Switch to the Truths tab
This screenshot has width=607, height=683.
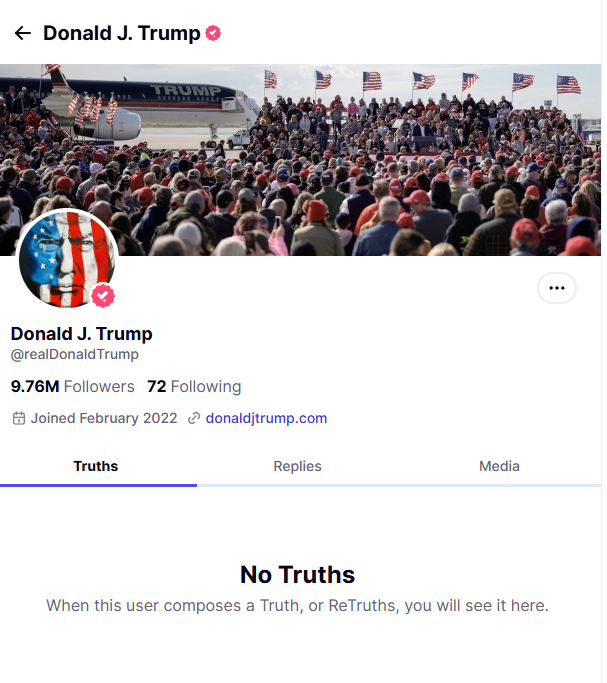click(x=96, y=466)
